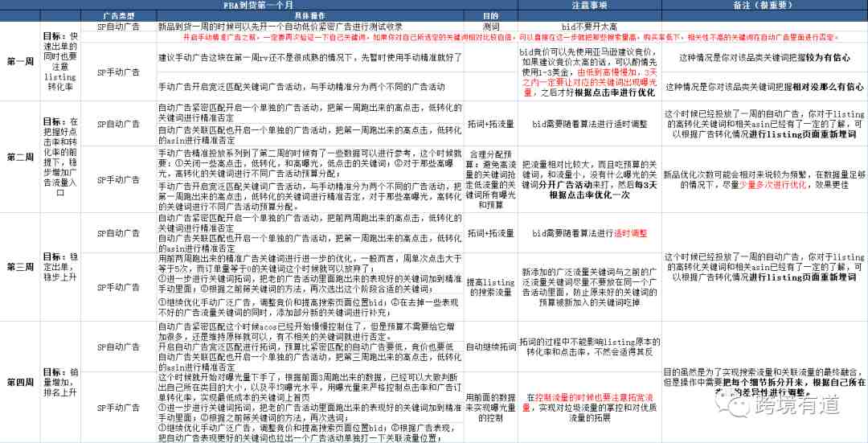The image size is (868, 443).
Task: Select the 第二周 row label cell
Action: [20, 157]
